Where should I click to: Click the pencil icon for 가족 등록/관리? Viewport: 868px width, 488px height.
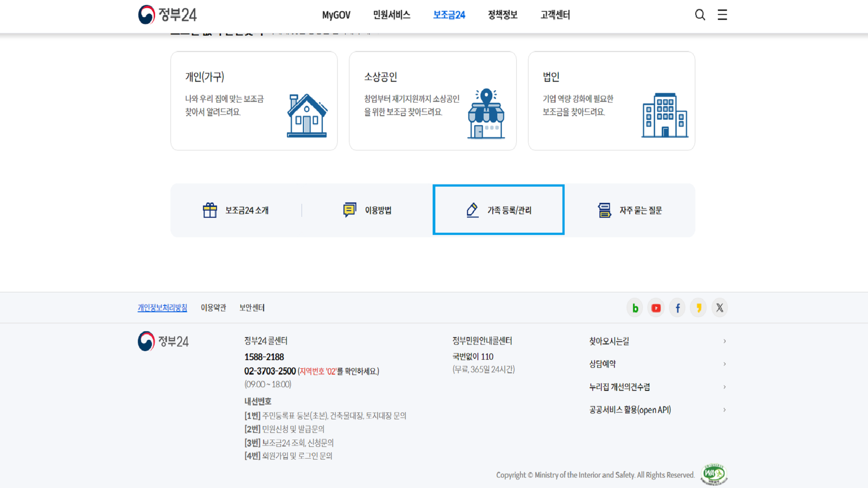(472, 210)
